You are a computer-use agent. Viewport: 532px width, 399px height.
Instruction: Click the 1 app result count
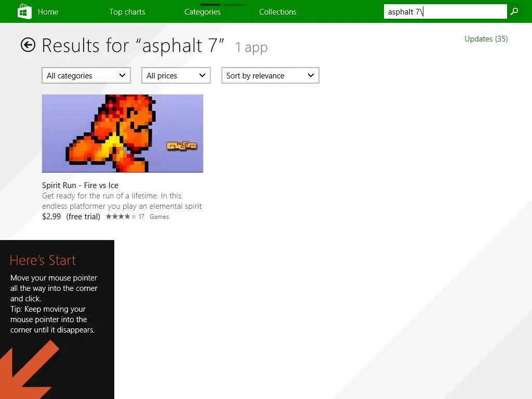251,47
